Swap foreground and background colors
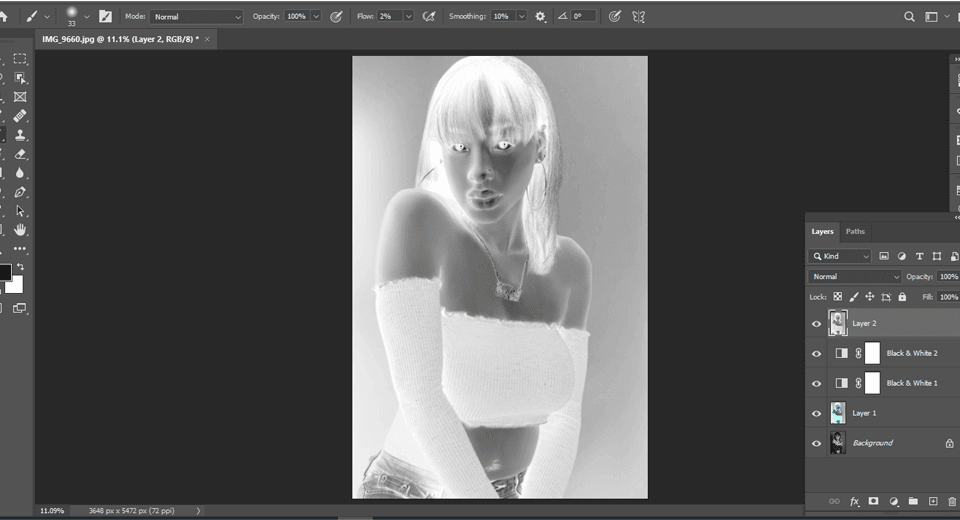The width and height of the screenshot is (960, 520). pyautogui.click(x=20, y=266)
